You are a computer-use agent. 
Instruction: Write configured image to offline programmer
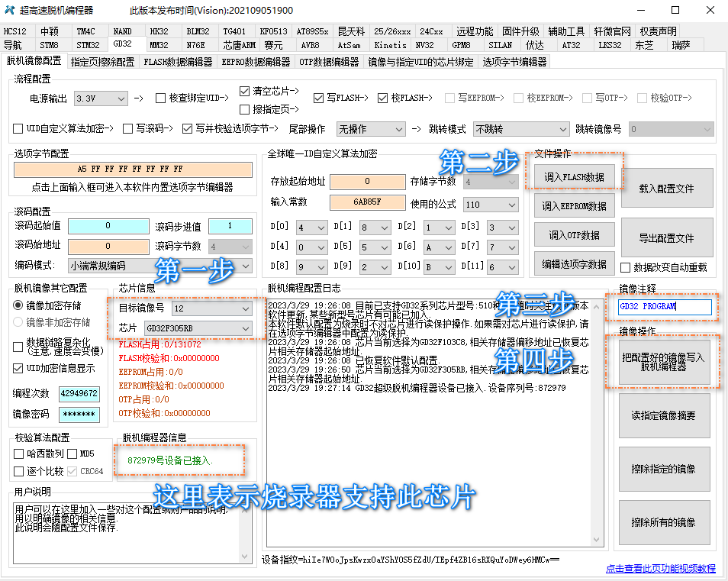pos(663,362)
